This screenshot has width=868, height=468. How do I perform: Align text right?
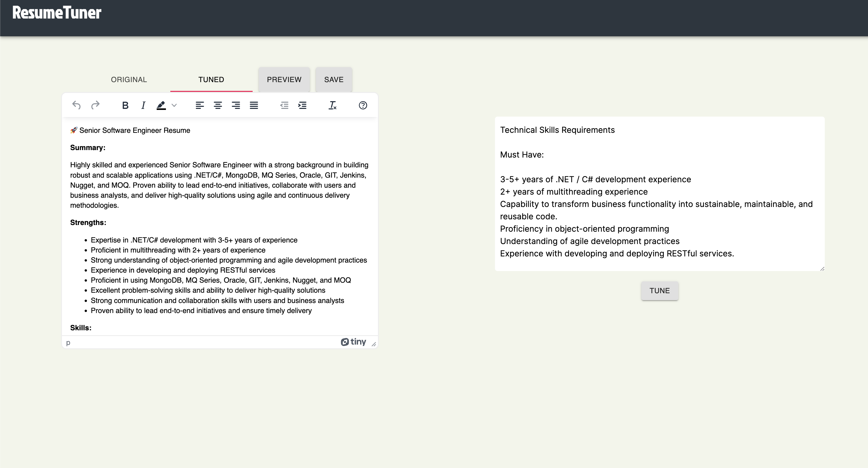coord(236,106)
